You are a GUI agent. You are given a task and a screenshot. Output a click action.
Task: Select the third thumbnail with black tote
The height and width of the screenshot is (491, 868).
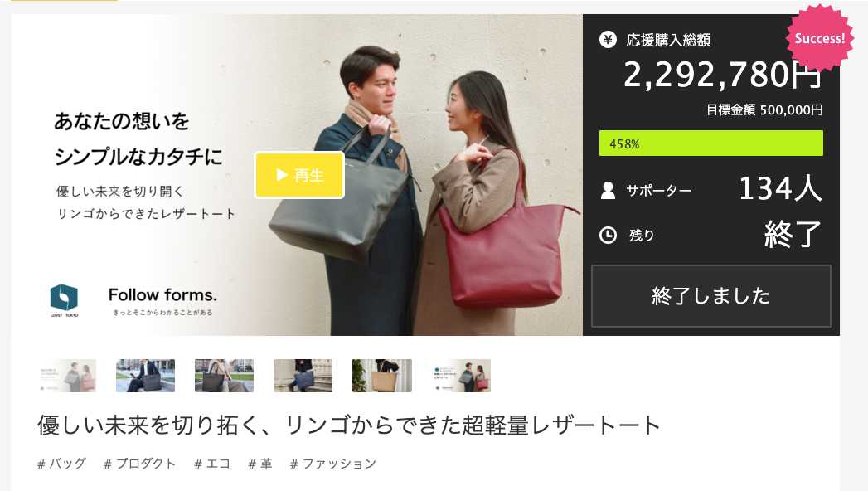point(224,376)
